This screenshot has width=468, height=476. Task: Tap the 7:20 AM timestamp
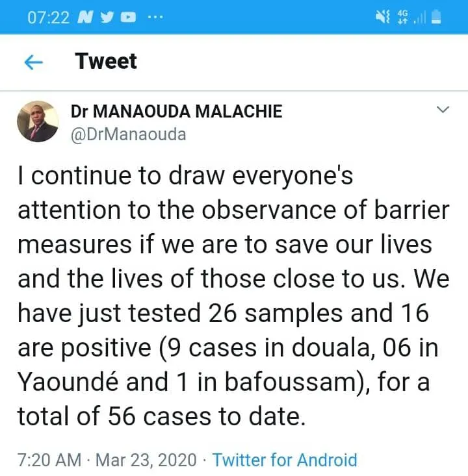coord(49,460)
